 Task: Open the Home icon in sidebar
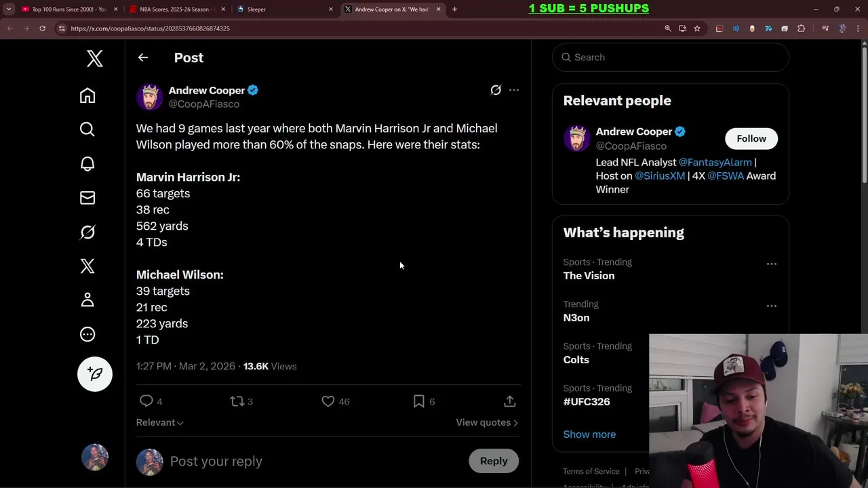(87, 96)
